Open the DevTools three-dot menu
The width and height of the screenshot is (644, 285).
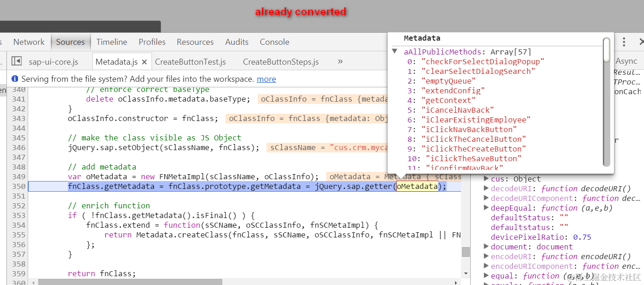(x=624, y=42)
